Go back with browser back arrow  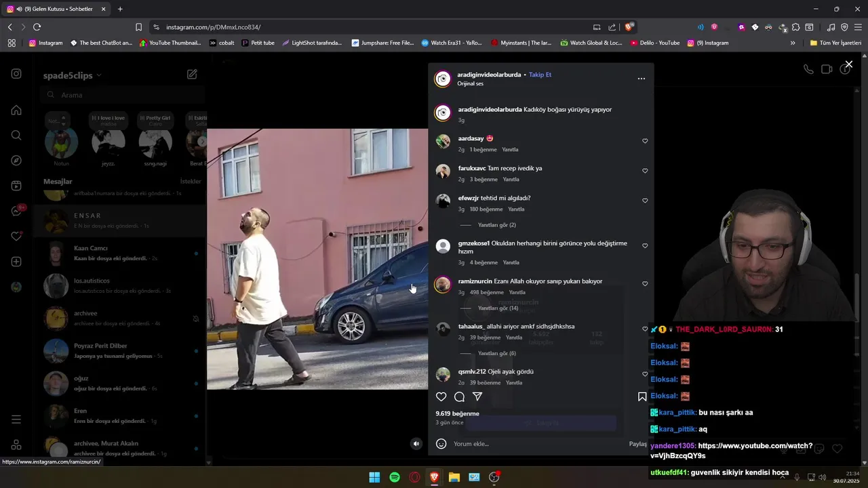9,27
